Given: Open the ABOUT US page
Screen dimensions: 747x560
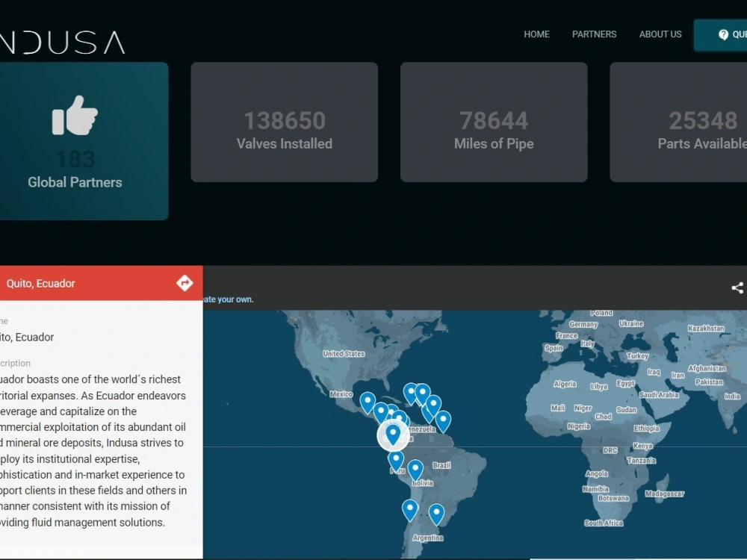Looking at the screenshot, I should 660,34.
